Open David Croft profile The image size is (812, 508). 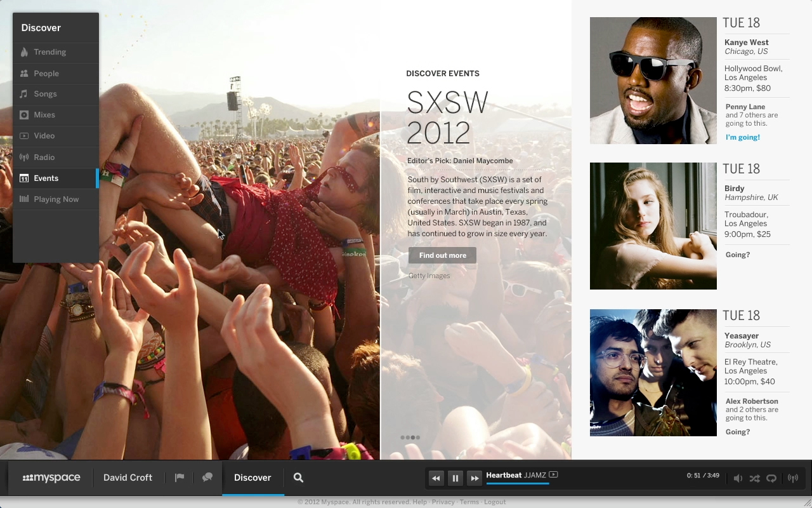128,478
